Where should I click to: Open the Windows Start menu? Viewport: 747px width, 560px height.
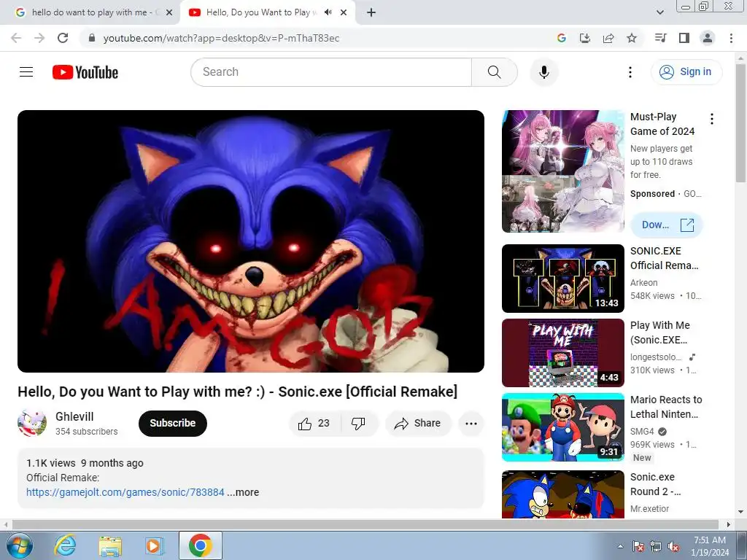[x=18, y=545]
